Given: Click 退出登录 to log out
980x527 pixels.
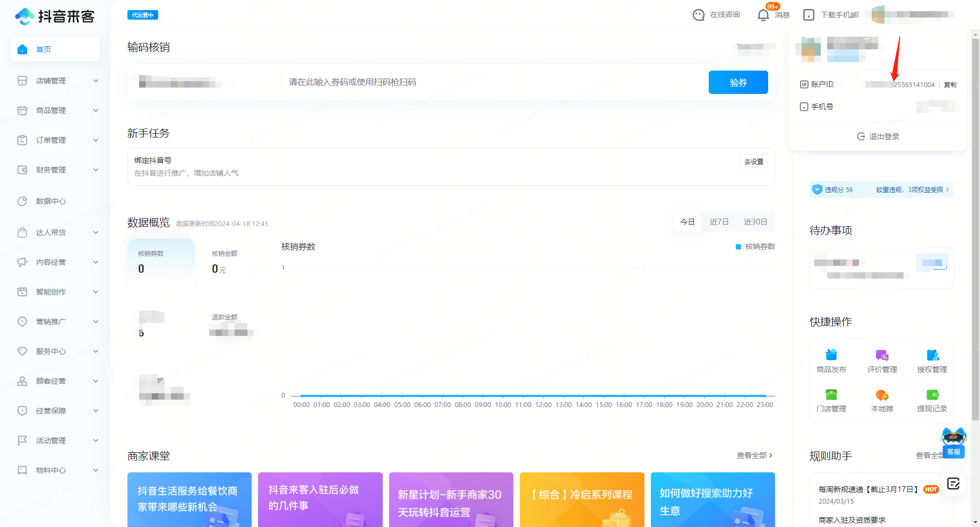Looking at the screenshot, I should (x=878, y=136).
